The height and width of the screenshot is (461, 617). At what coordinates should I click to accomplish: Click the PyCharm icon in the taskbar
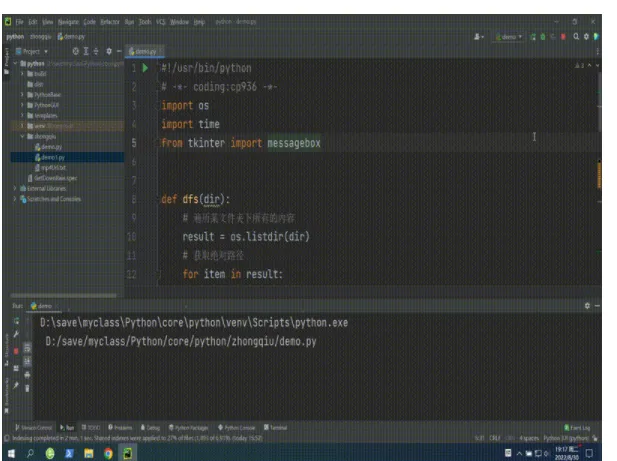point(127,454)
